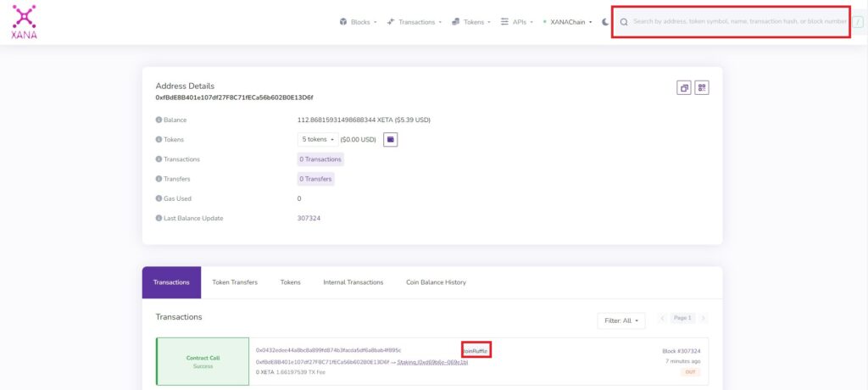Open the Coin Balance History tab
The height and width of the screenshot is (390, 868).
[437, 282]
